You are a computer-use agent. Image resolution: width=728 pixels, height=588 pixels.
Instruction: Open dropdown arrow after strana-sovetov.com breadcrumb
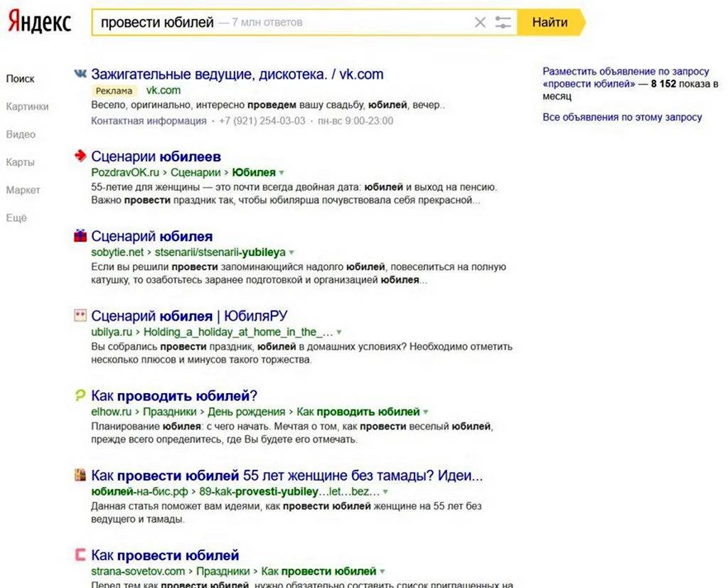(x=382, y=571)
